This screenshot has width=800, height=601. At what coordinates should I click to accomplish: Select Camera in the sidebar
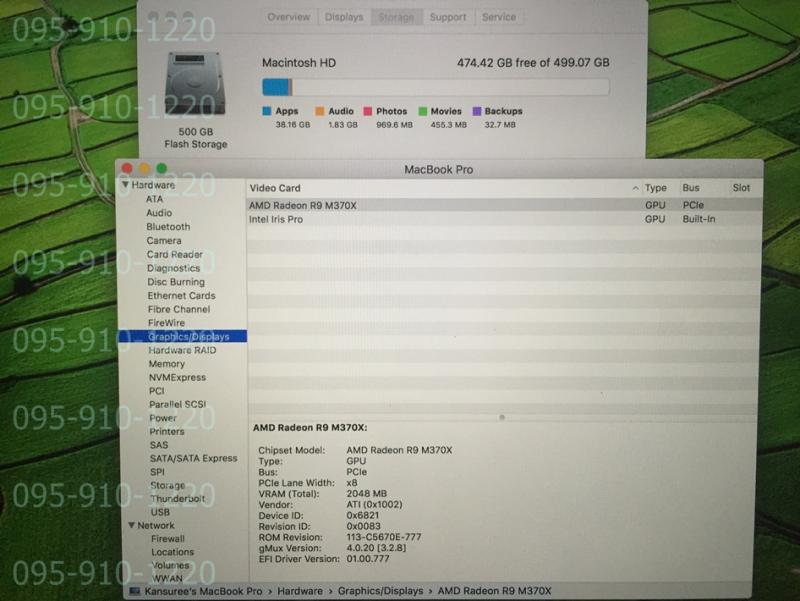(x=163, y=240)
